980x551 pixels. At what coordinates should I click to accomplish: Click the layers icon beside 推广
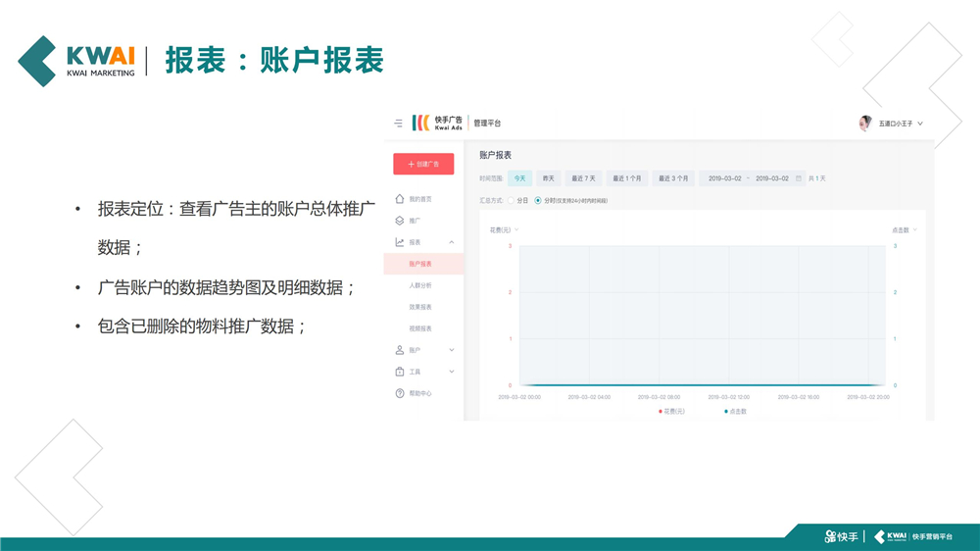(400, 221)
